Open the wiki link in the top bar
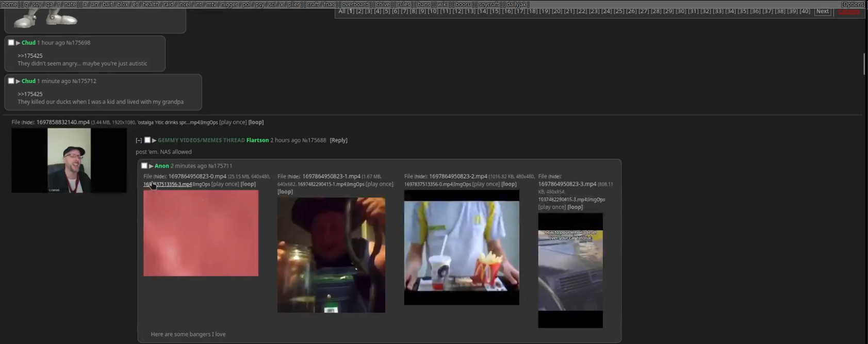Screen dimensions: 868x344 click(443, 4)
